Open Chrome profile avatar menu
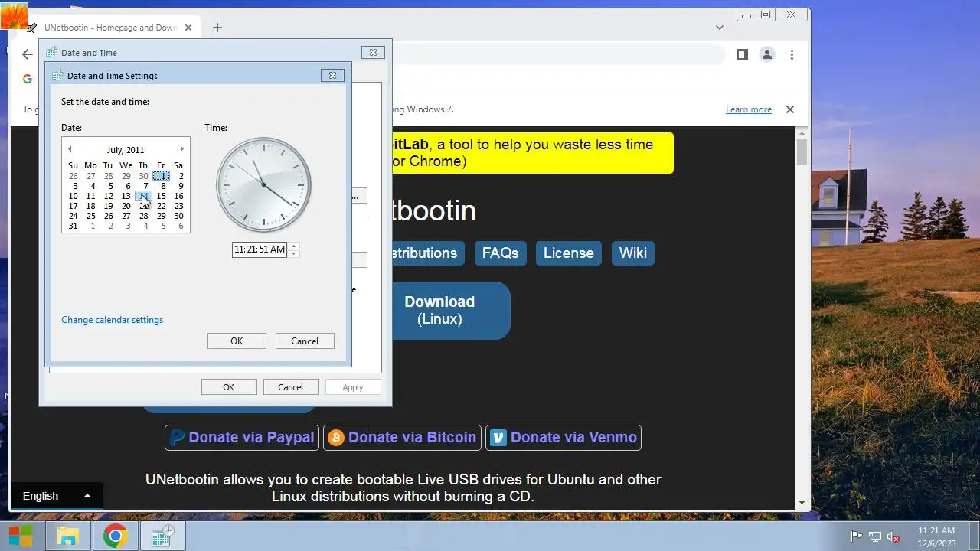Viewport: 980px width, 551px height. pos(766,54)
